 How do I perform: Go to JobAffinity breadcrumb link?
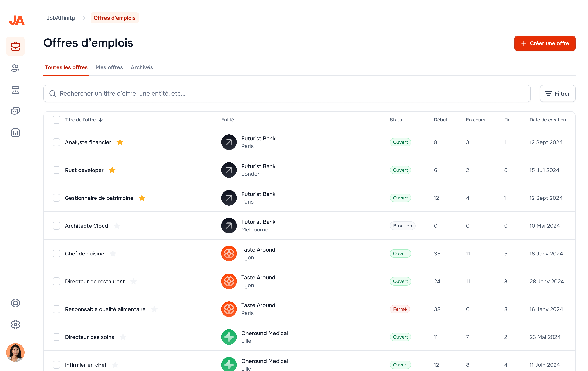tap(61, 18)
